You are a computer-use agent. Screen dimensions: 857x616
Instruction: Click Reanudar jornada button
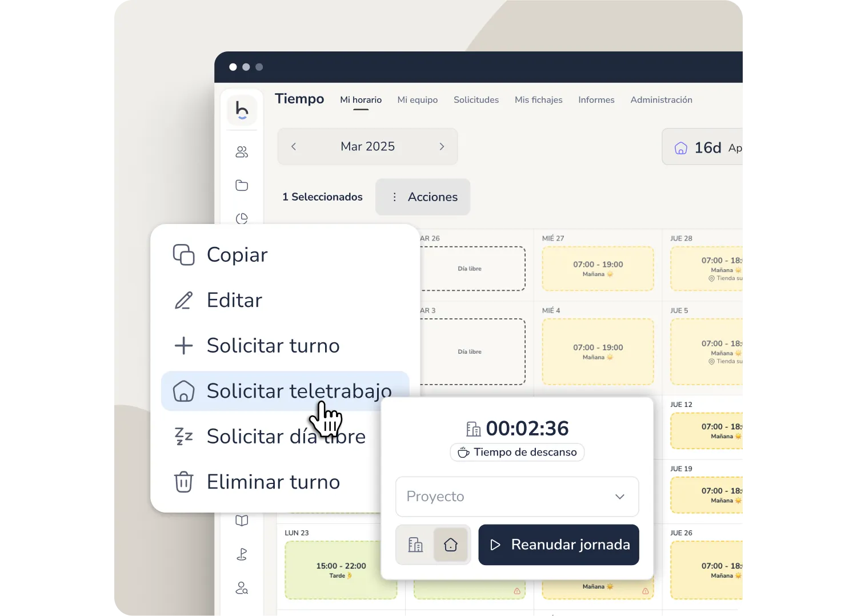pos(558,545)
